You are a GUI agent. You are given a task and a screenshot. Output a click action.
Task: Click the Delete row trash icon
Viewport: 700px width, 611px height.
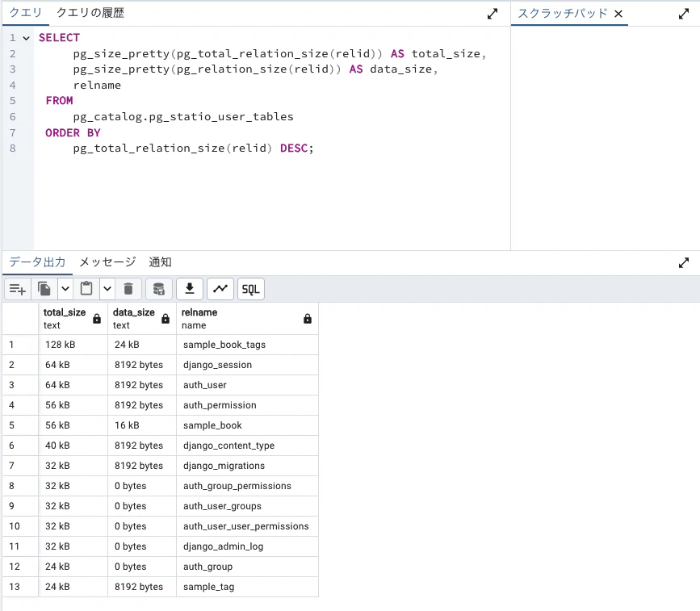[x=128, y=289]
